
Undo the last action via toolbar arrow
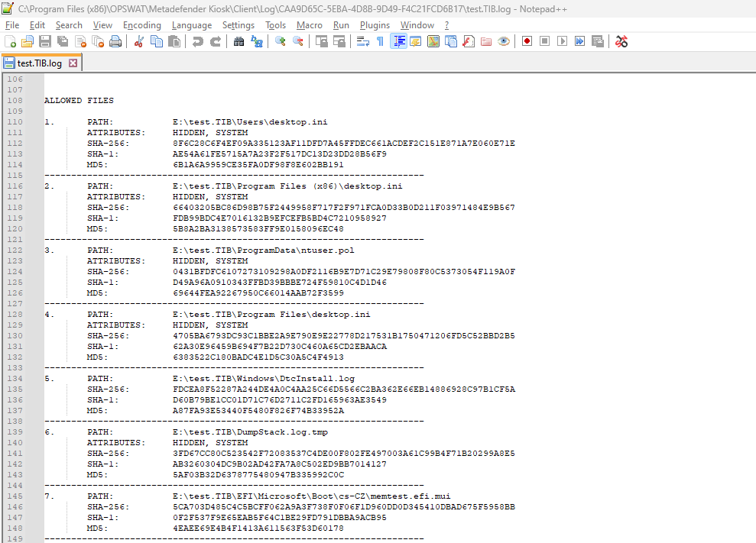tap(197, 41)
